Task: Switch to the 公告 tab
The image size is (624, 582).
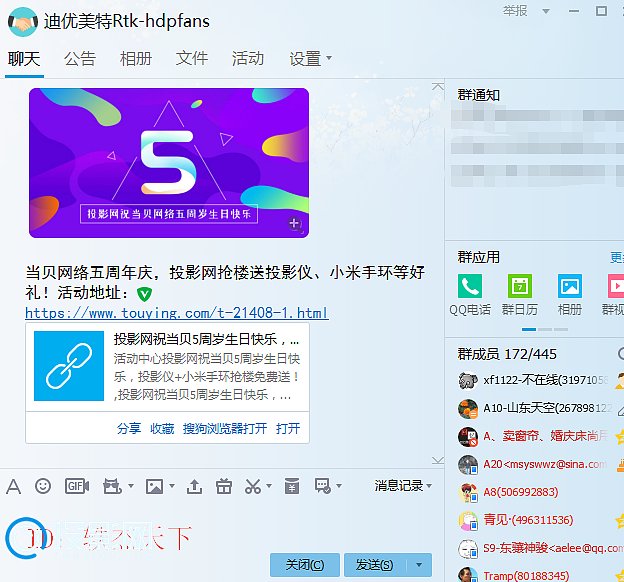Action: pyautogui.click(x=80, y=59)
